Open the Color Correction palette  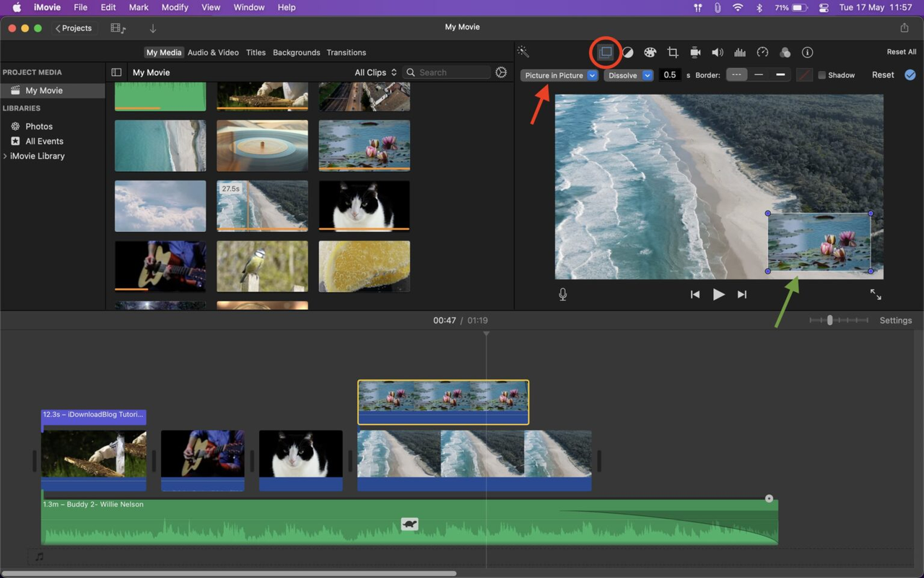pos(650,52)
